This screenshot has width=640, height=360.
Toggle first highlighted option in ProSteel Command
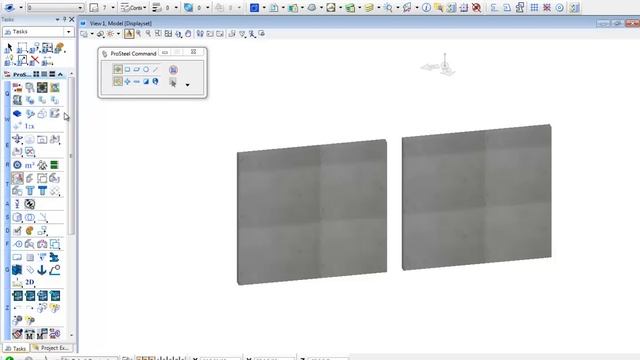(x=118, y=70)
